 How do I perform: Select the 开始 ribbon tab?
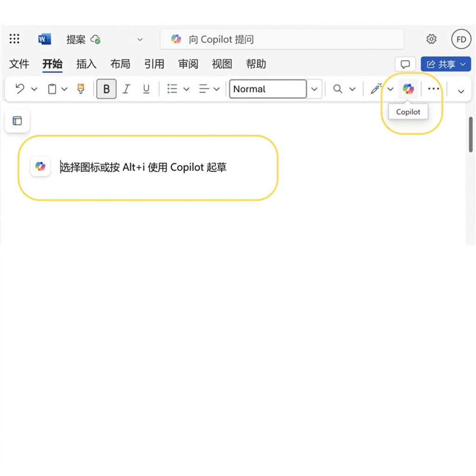[53, 64]
